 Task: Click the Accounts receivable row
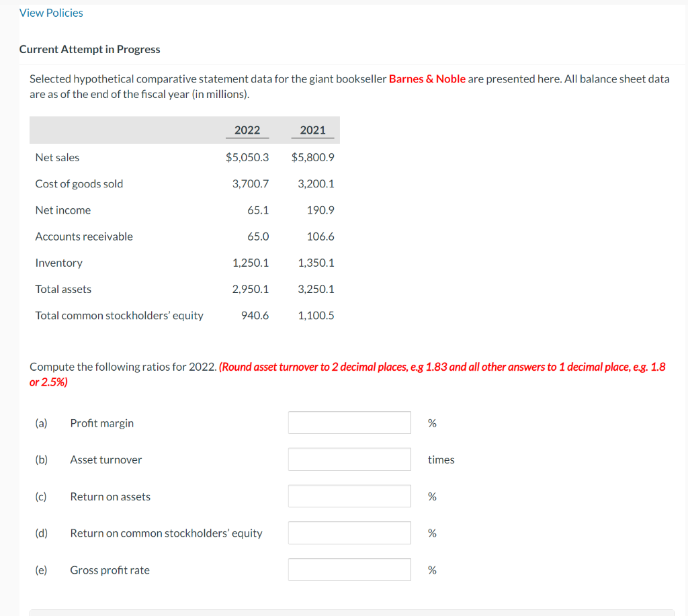coord(84,236)
